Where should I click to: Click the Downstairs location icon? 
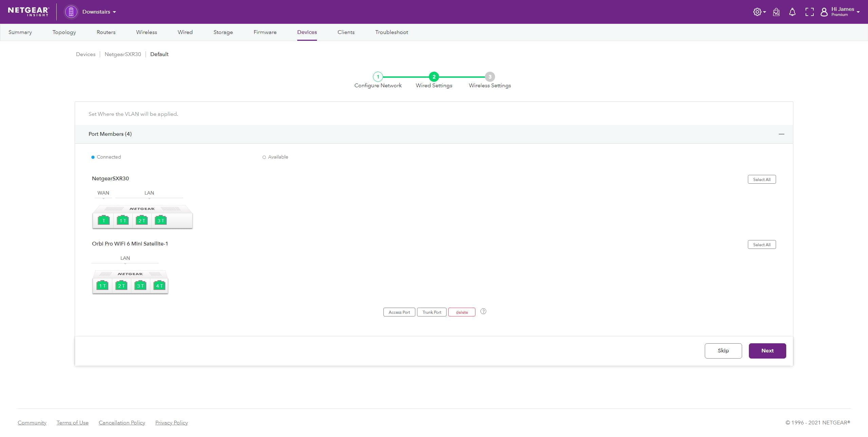71,12
